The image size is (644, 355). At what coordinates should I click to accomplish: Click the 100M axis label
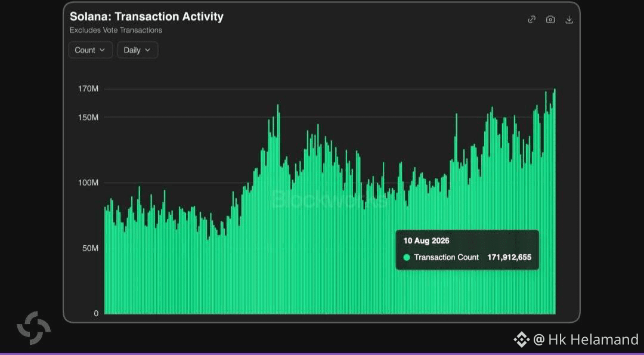point(89,183)
